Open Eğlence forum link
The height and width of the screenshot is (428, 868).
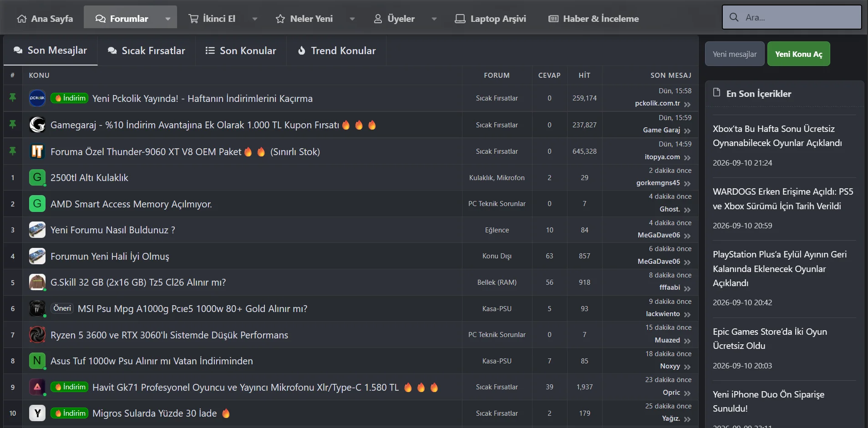[497, 230]
